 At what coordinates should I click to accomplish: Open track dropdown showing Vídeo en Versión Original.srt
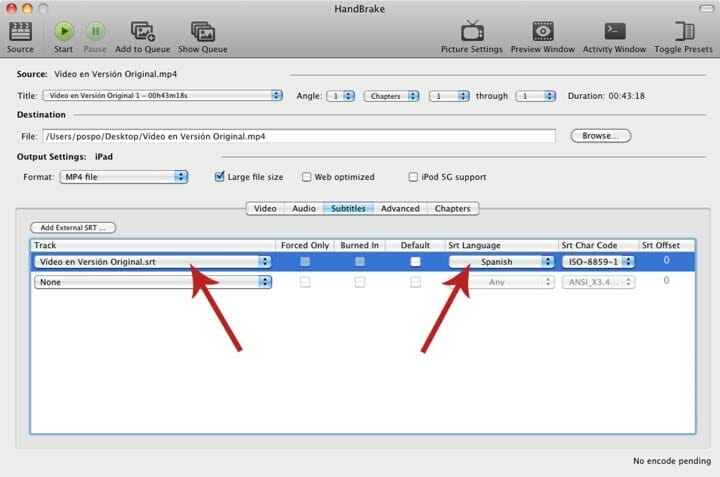152,262
